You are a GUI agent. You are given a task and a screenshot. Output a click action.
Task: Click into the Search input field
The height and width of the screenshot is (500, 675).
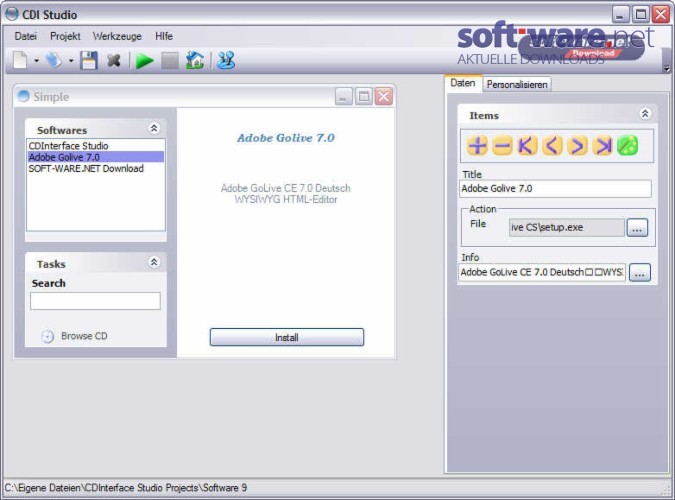[95, 301]
